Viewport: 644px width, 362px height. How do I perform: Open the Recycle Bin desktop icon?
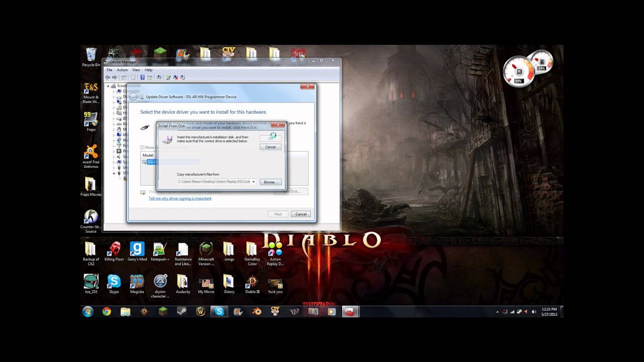91,57
